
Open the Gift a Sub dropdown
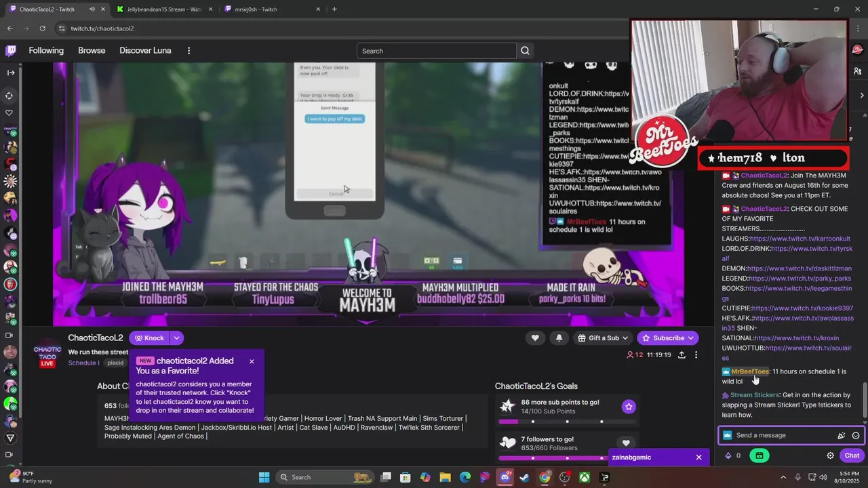pyautogui.click(x=603, y=338)
